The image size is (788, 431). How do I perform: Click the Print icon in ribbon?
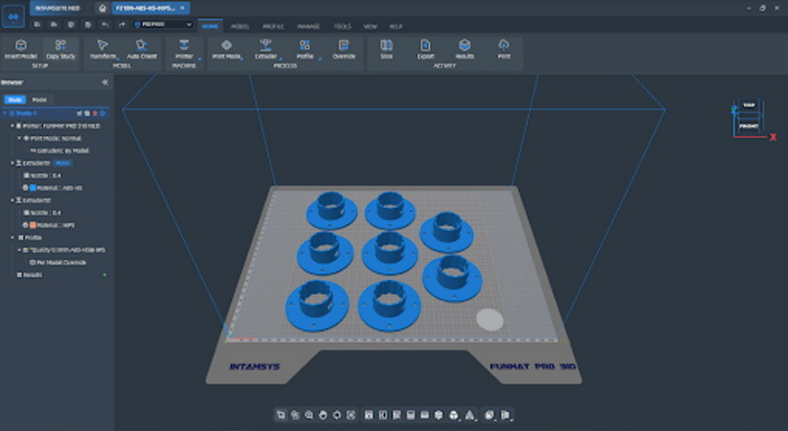pyautogui.click(x=504, y=46)
